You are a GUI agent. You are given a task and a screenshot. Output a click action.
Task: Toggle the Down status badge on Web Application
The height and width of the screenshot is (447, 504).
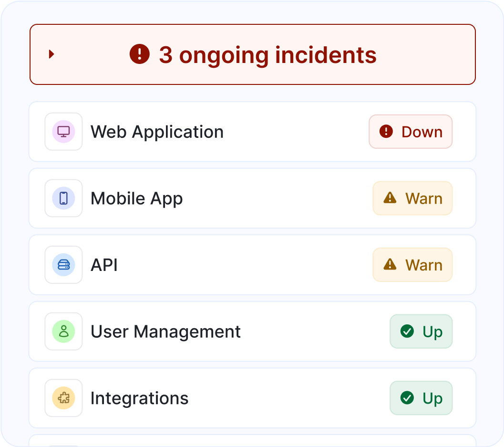coord(411,132)
